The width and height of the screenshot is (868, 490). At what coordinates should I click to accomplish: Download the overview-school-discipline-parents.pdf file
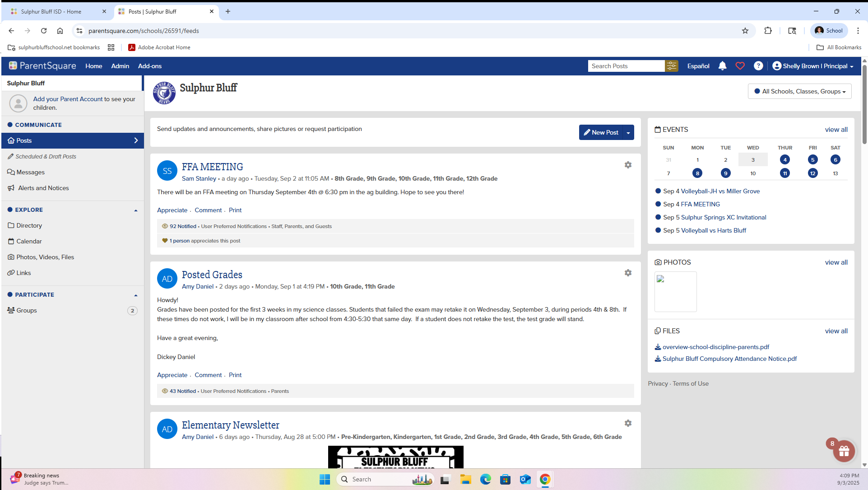715,347
